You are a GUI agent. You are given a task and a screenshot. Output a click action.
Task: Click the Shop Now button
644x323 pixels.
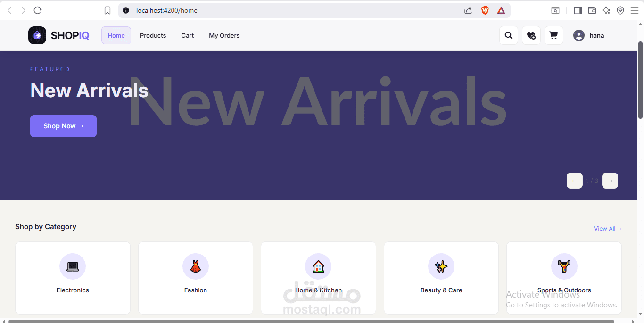63,126
